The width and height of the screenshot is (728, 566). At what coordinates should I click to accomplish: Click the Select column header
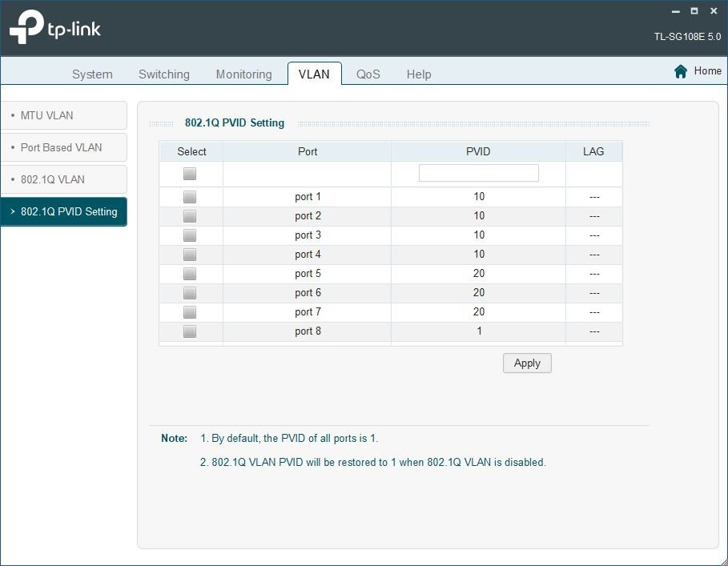[x=191, y=151]
